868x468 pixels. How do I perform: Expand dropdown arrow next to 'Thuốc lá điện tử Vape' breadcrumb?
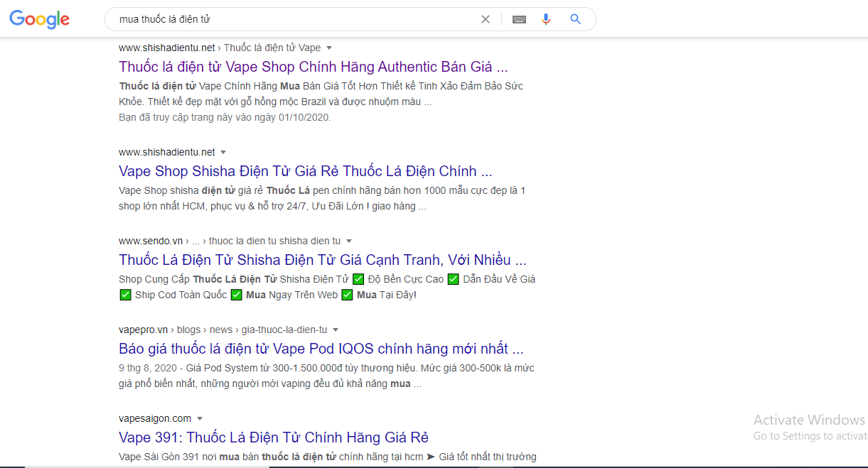click(329, 48)
